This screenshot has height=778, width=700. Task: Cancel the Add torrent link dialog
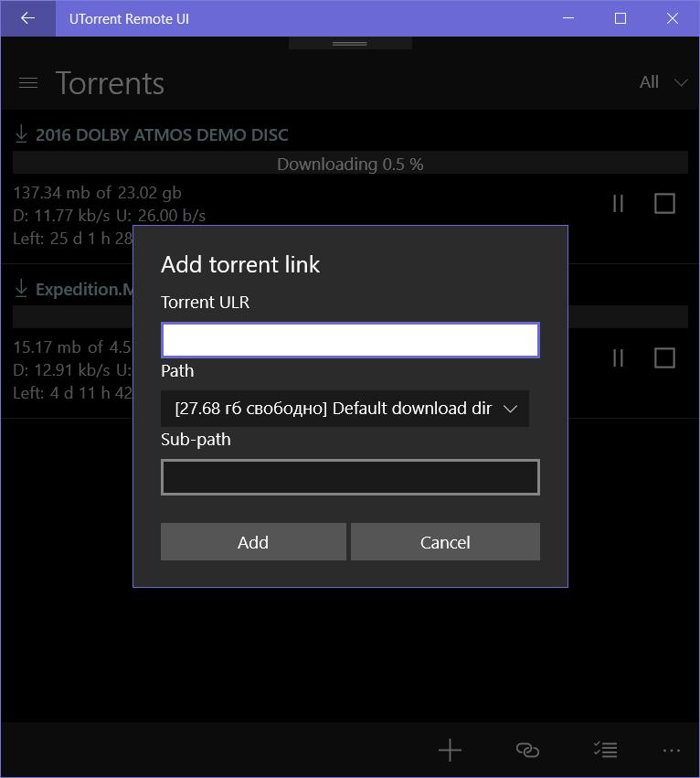(x=445, y=542)
